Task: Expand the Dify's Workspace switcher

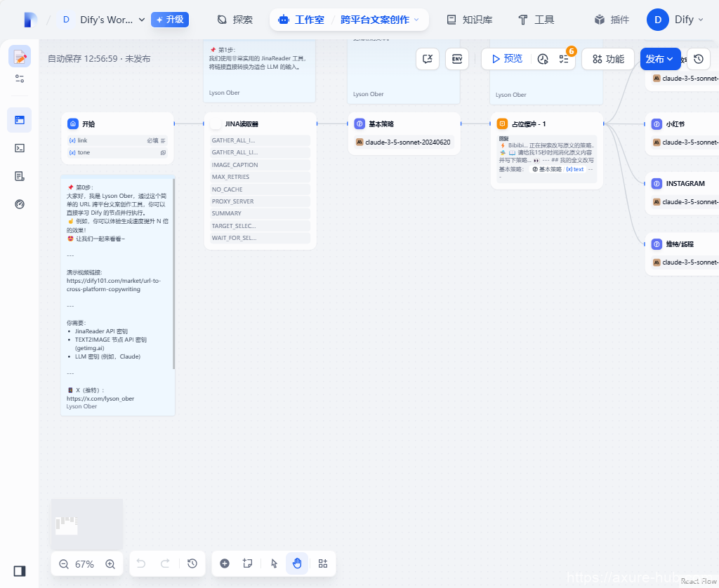Action: point(104,20)
